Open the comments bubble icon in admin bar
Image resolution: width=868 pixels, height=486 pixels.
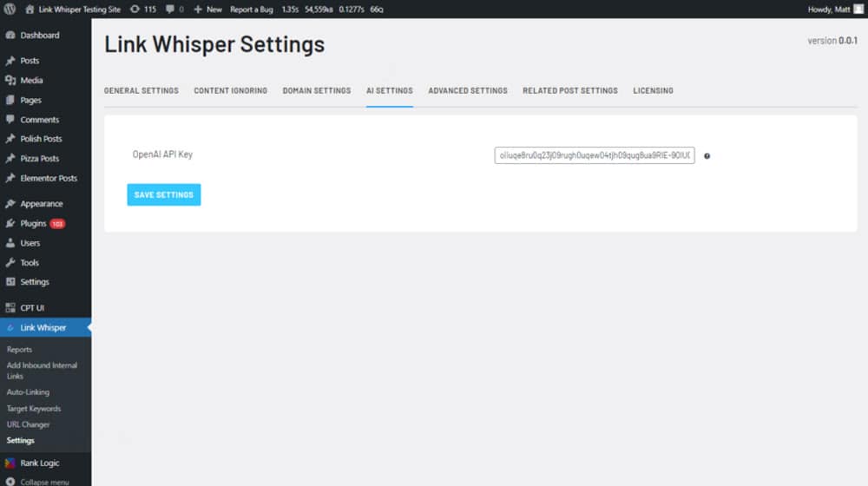[x=170, y=10]
